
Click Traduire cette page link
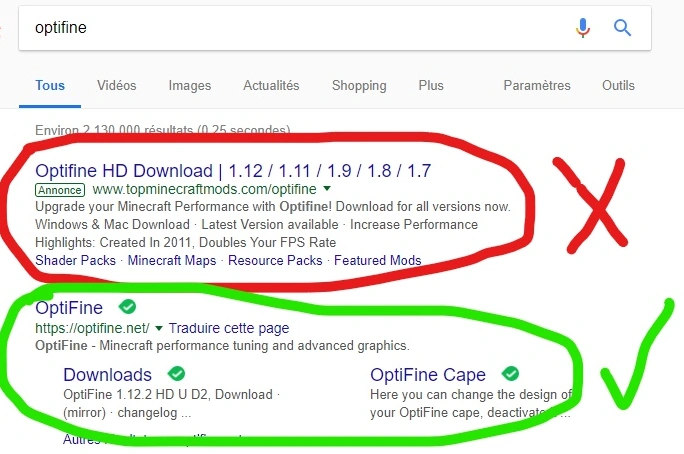[x=229, y=328]
